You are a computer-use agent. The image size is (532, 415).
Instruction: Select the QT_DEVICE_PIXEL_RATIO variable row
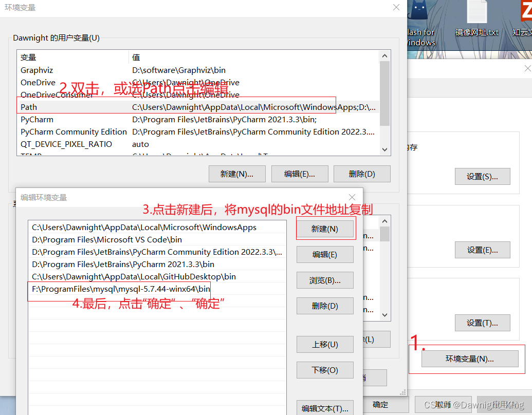[198, 144]
